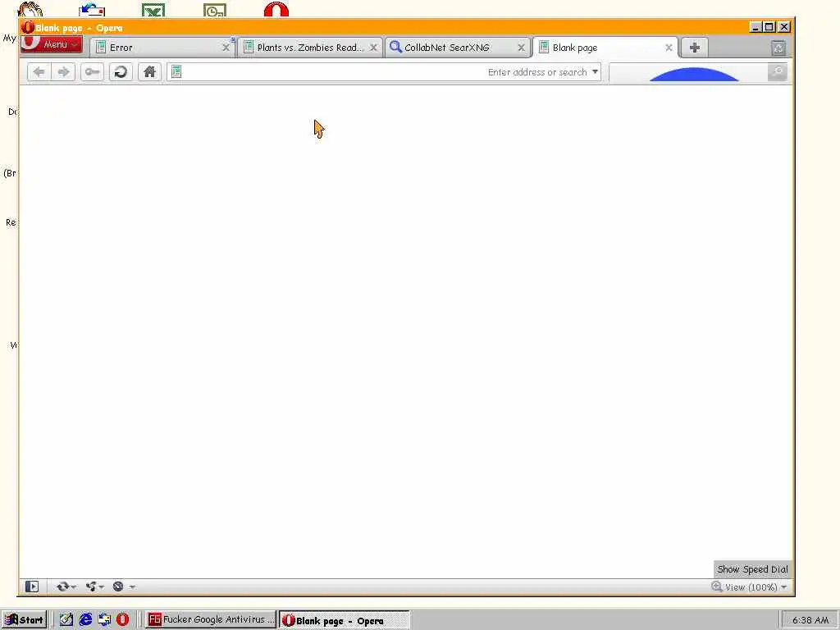Open the View (100%) zoom control
Viewport: 840px width, 630px height.
pyautogui.click(x=749, y=587)
